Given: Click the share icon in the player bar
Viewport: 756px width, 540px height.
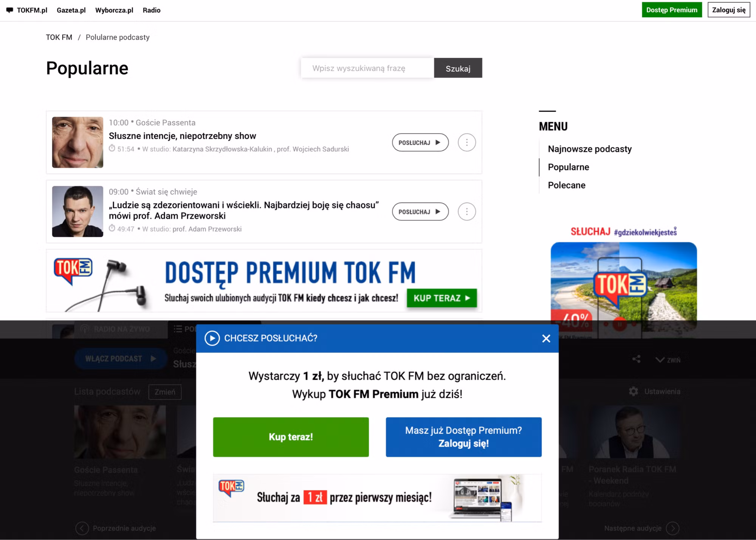Looking at the screenshot, I should pyautogui.click(x=636, y=360).
